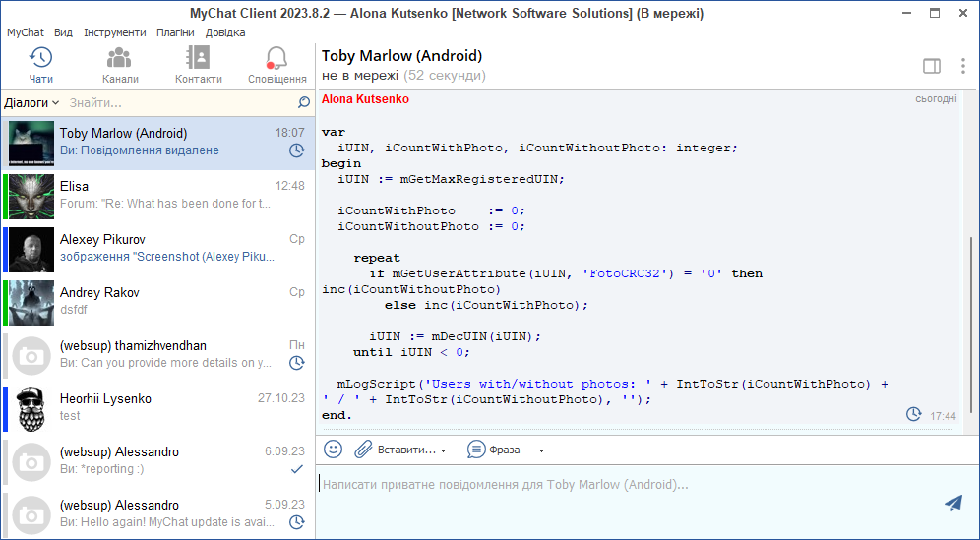The image size is (980, 540).
Task: Open the Контакти address book
Action: (x=199, y=65)
